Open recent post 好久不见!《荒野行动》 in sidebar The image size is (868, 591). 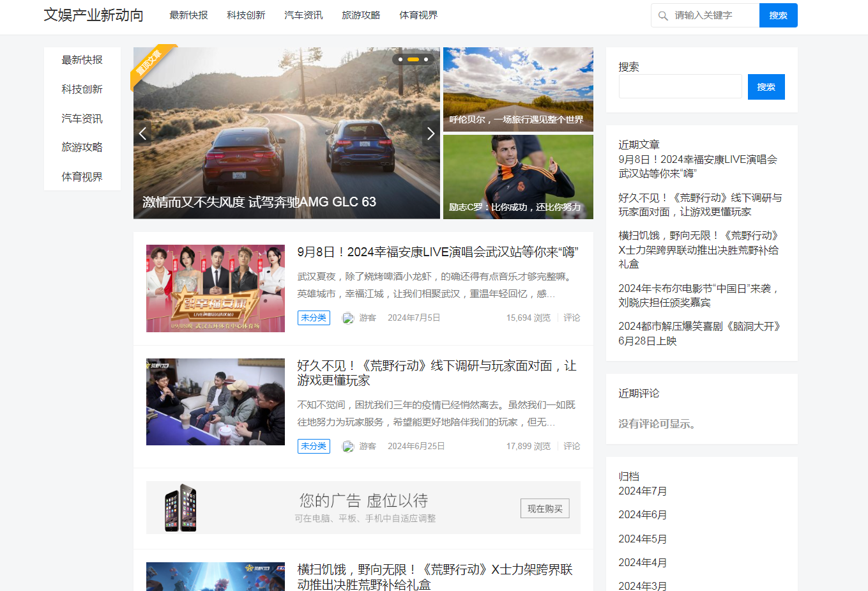click(700, 205)
